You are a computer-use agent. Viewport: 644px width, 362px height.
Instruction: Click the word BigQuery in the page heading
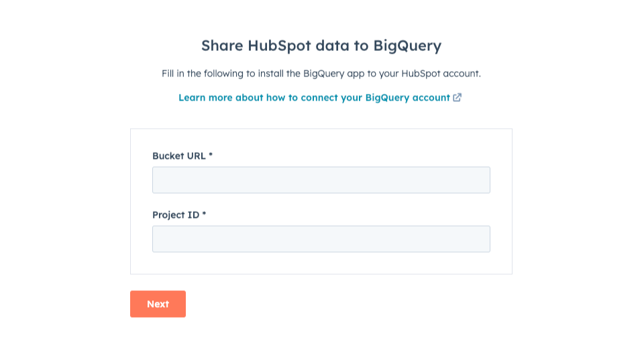pyautogui.click(x=407, y=46)
